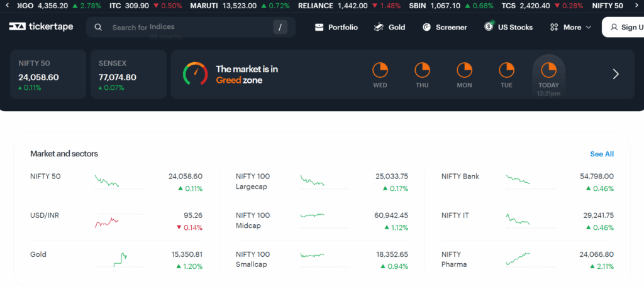Open the US Stocks menu item
This screenshot has width=644, height=287.
click(508, 27)
